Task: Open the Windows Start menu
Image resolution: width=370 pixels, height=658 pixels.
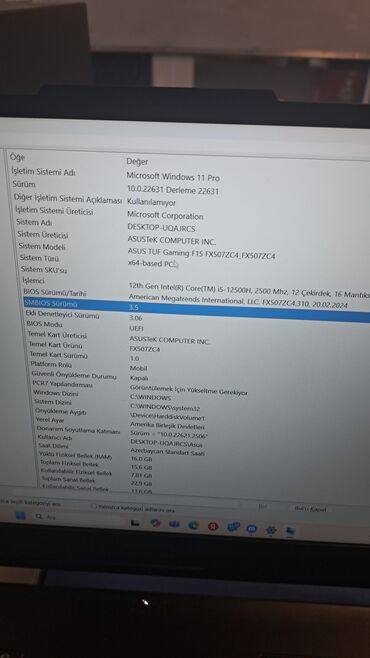Action: [x=21, y=516]
